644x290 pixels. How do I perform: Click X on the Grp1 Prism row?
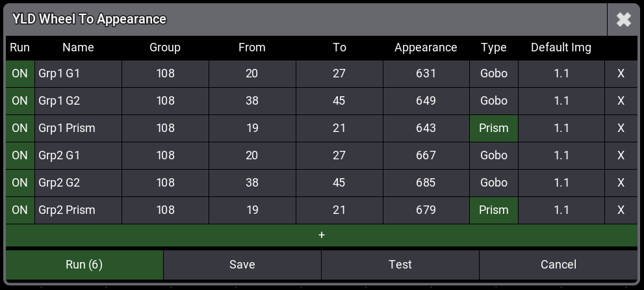click(621, 128)
